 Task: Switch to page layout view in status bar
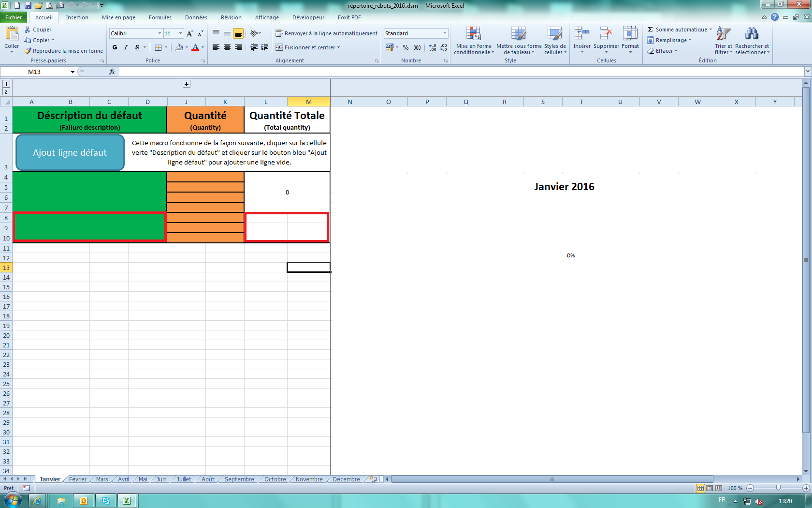710,488
